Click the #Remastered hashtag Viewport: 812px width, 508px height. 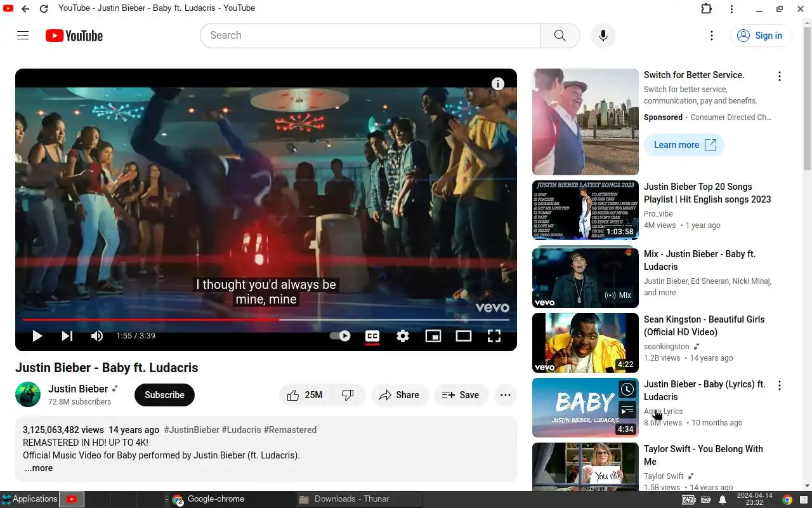click(x=290, y=430)
